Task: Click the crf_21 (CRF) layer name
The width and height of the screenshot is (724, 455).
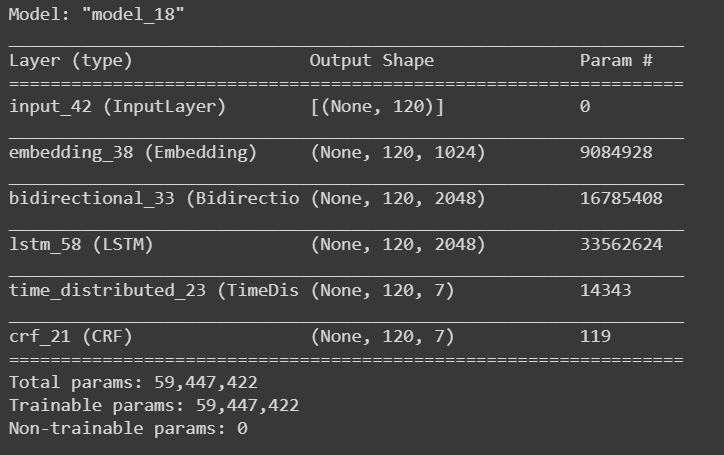Action: 75,337
